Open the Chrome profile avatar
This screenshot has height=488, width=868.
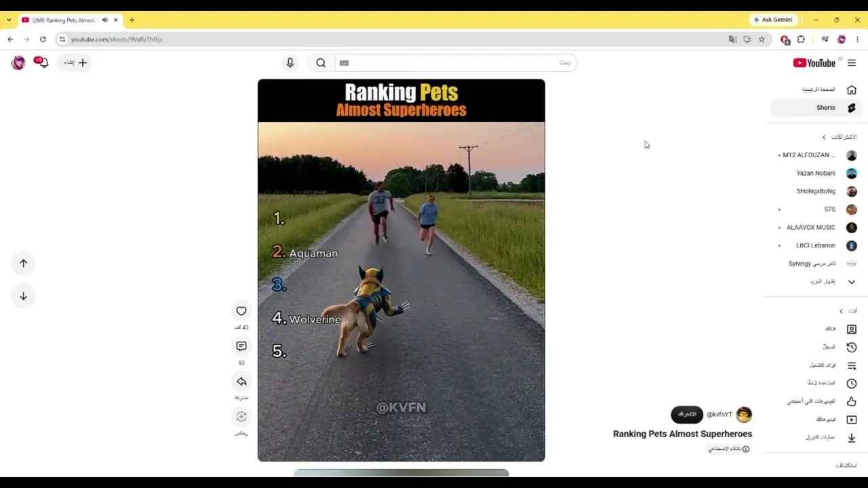[842, 39]
